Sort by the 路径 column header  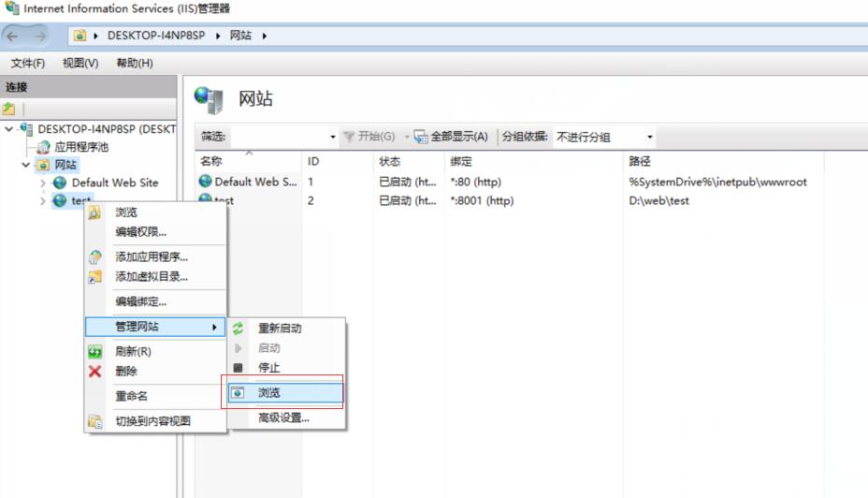640,161
